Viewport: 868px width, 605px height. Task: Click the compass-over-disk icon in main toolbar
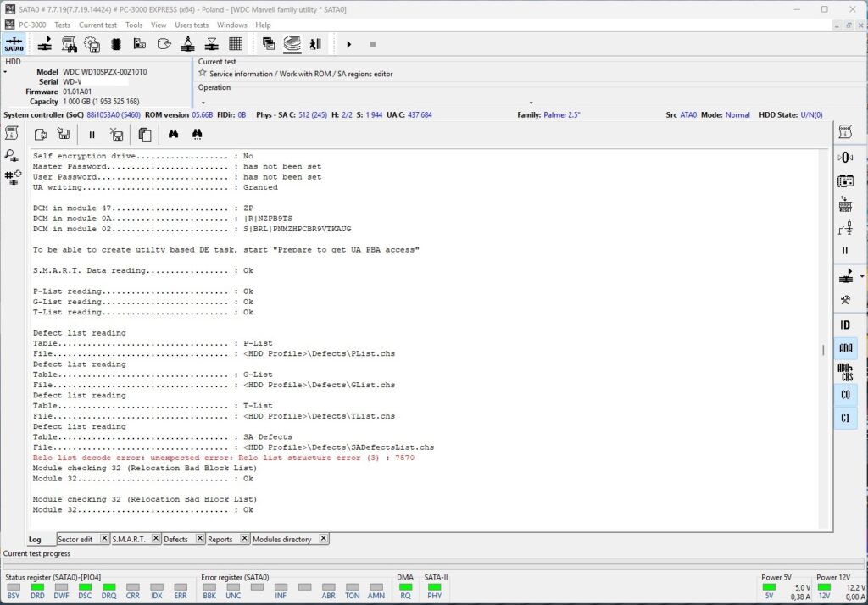coord(187,44)
